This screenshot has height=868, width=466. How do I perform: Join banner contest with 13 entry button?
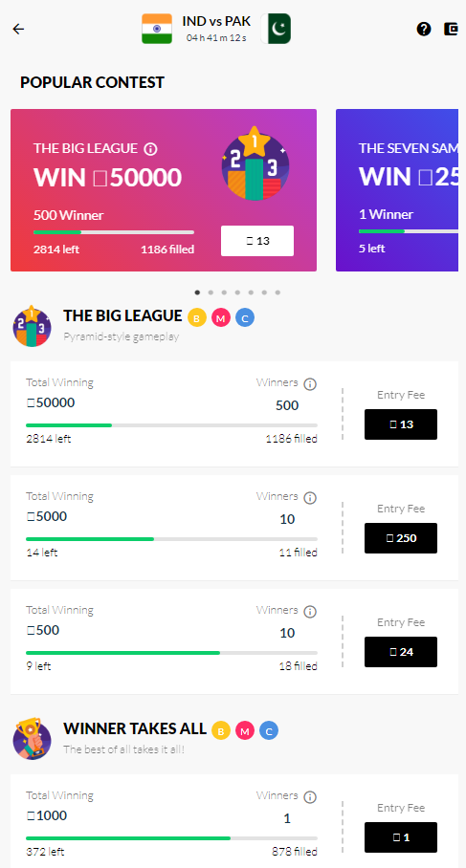coord(257,241)
